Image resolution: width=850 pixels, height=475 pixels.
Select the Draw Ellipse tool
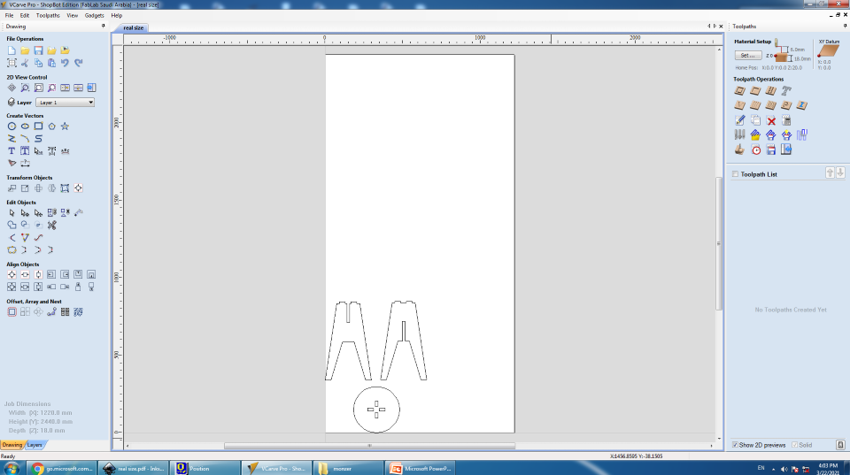[x=25, y=126]
